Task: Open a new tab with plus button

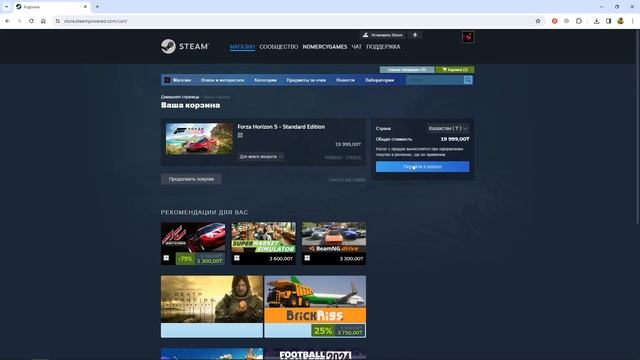Action: click(97, 7)
